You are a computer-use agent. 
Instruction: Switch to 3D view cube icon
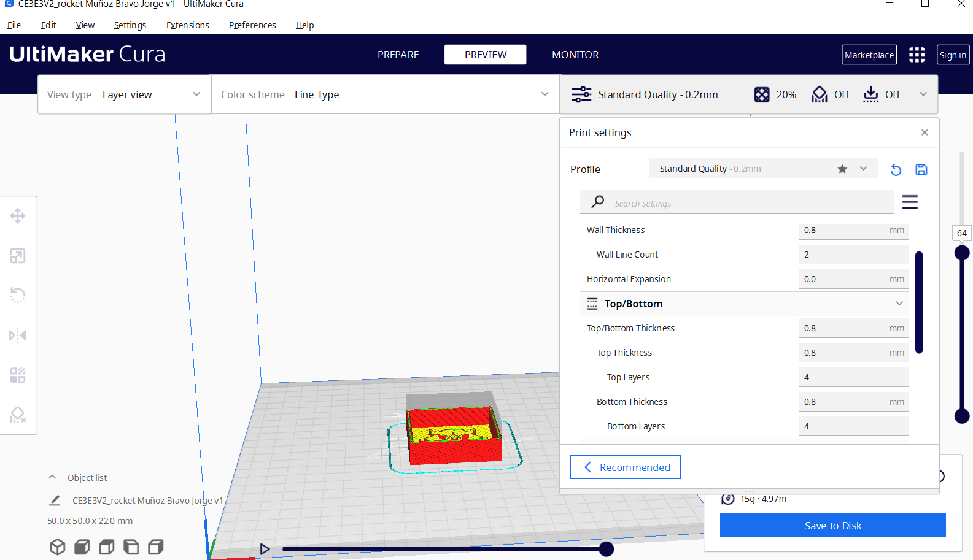(x=58, y=547)
